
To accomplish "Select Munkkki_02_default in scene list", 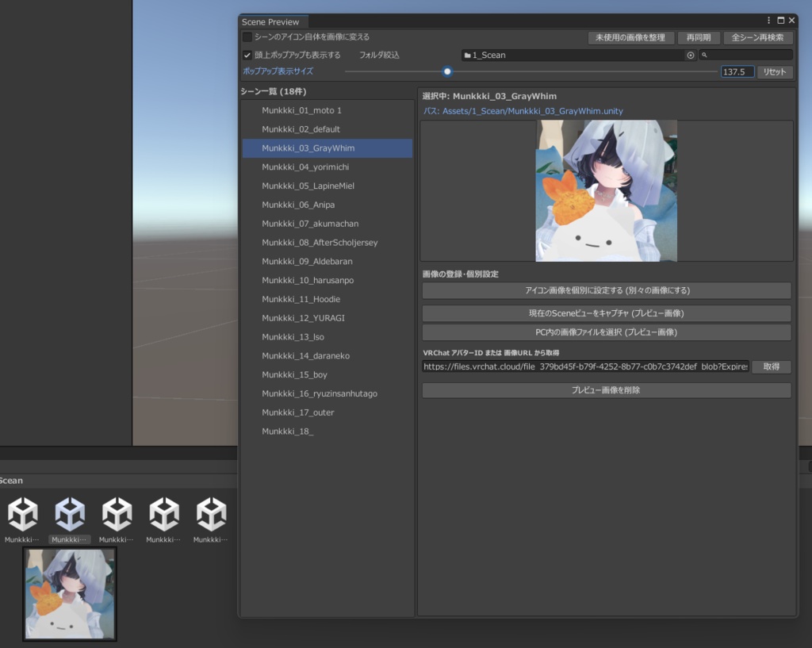I will (x=327, y=129).
